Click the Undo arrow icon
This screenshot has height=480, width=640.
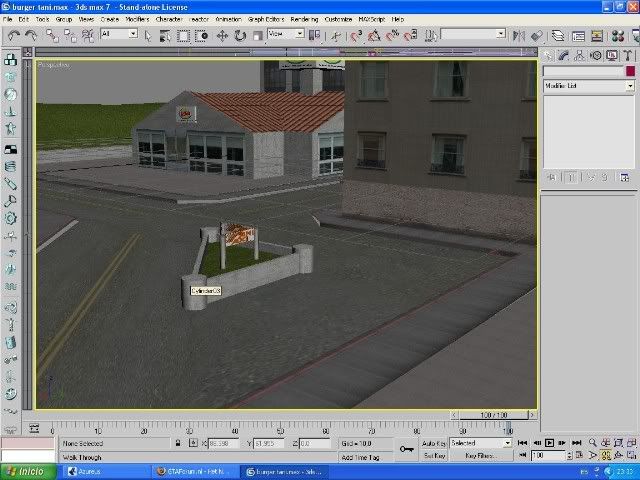click(14, 36)
